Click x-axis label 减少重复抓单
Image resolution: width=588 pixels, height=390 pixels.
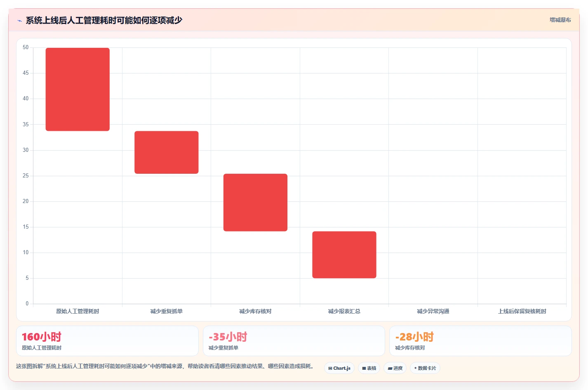pyautogui.click(x=167, y=311)
